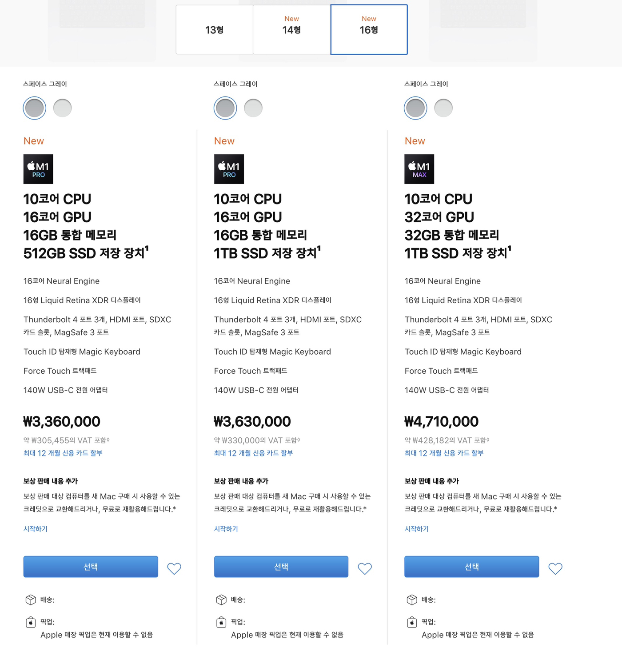Image resolution: width=622 pixels, height=672 pixels.
Task: Click 선택 button for ₩3,360,000 model
Action: [x=91, y=567]
